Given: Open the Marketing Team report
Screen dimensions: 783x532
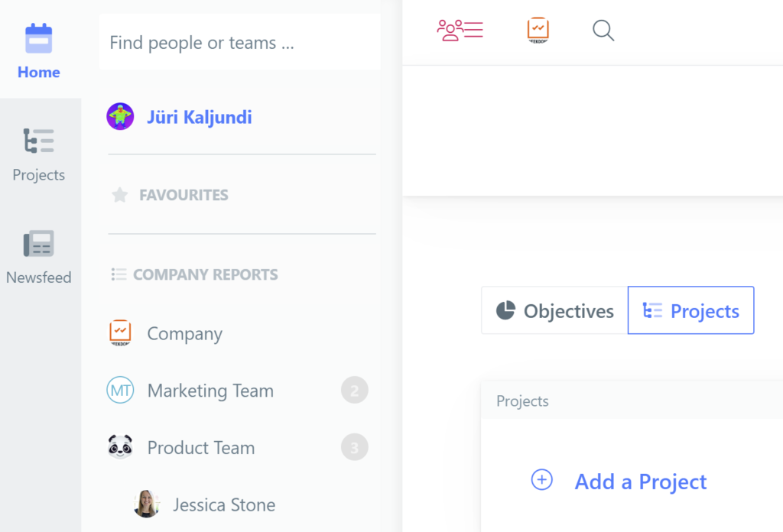Looking at the screenshot, I should [x=210, y=391].
